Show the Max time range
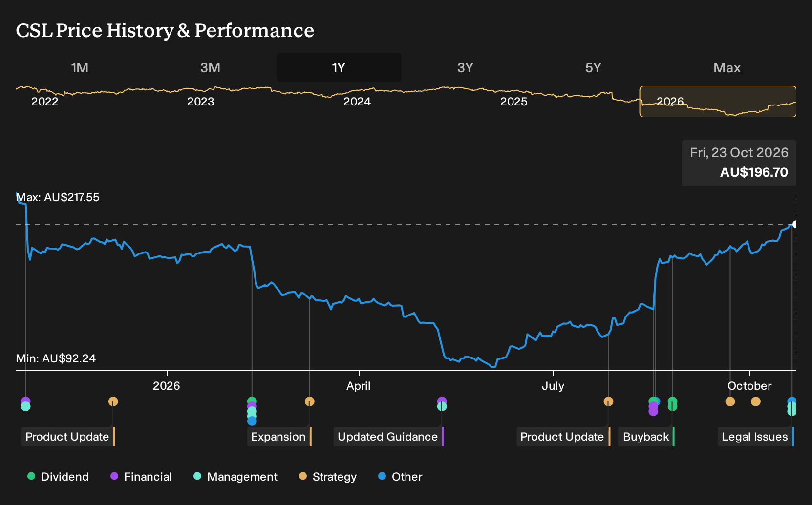The height and width of the screenshot is (505, 812). pyautogui.click(x=727, y=67)
